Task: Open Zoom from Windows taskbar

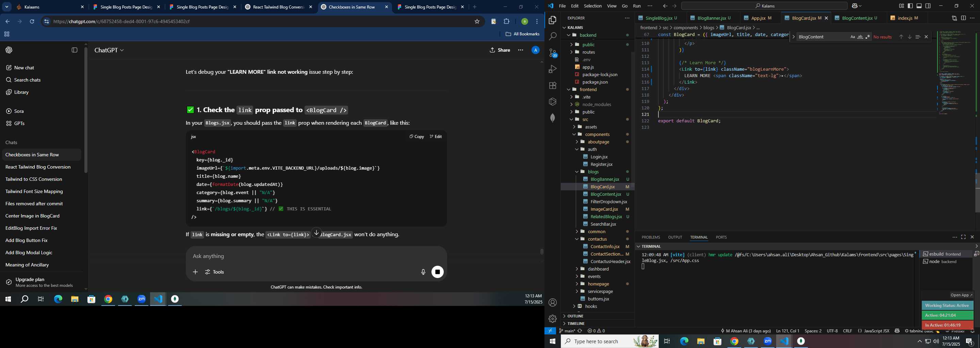Action: [768, 341]
